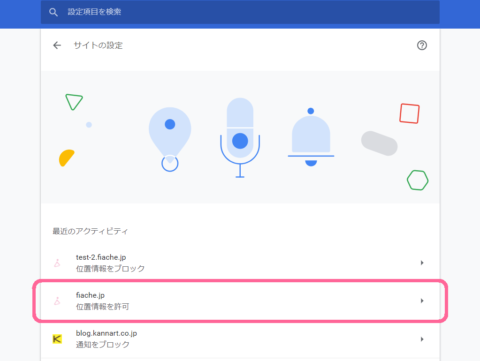
Task: Open fiache.jp entry allowing location
Action: pos(240,301)
